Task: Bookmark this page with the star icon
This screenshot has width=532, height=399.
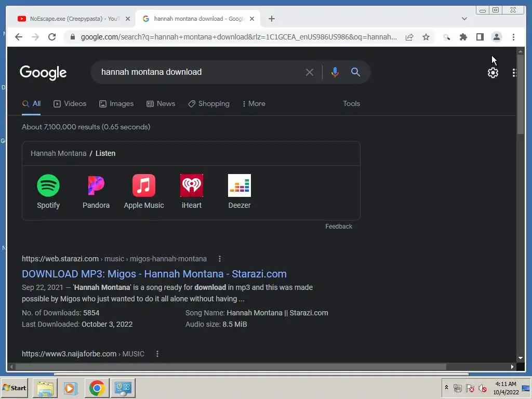Action: click(x=426, y=37)
